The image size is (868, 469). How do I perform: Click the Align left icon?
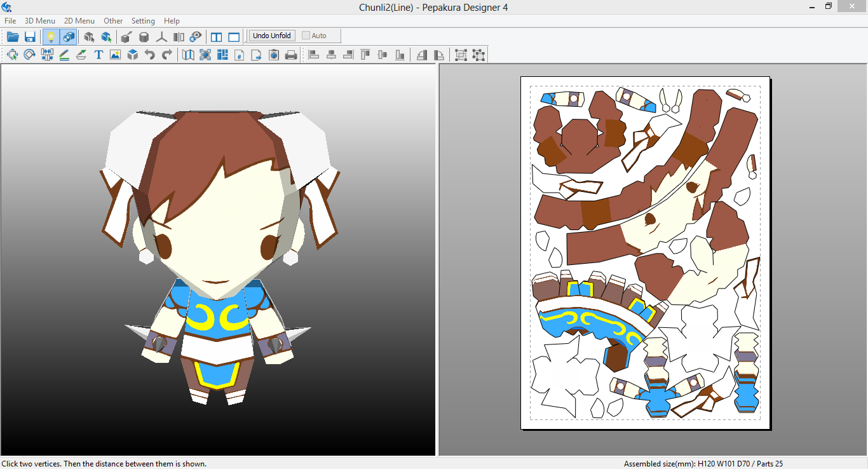pyautogui.click(x=314, y=55)
